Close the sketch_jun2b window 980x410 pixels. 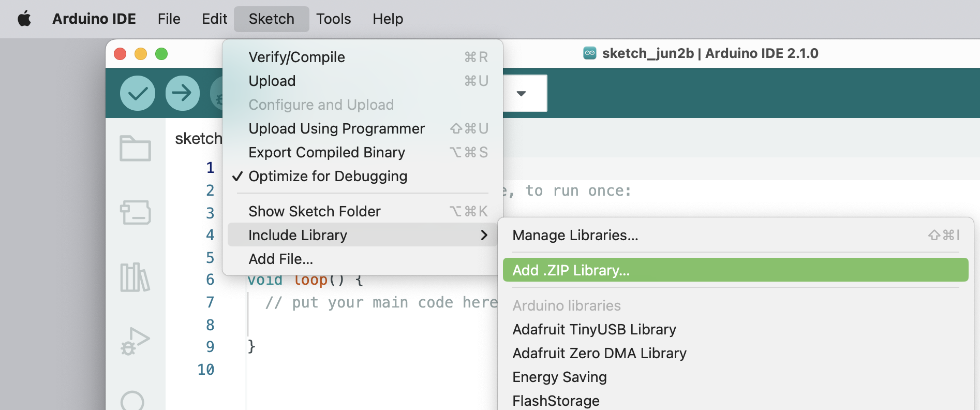pos(120,54)
